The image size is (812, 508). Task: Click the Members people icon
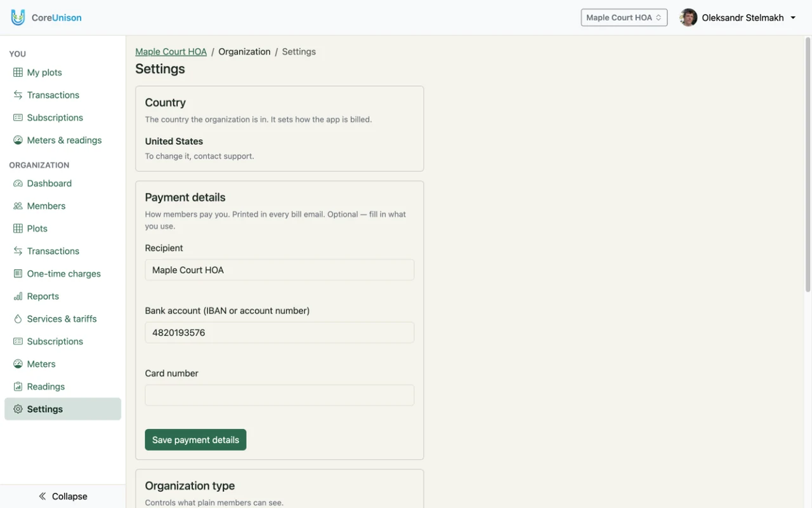18,206
